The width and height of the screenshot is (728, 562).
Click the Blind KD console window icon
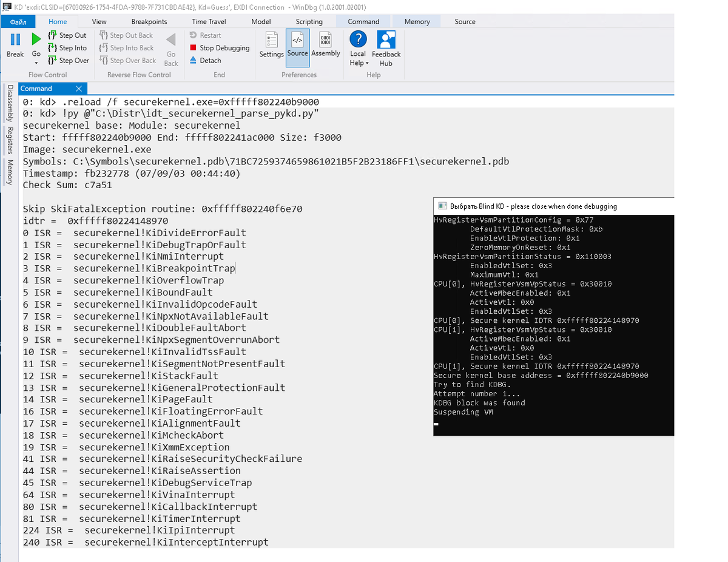click(x=442, y=206)
